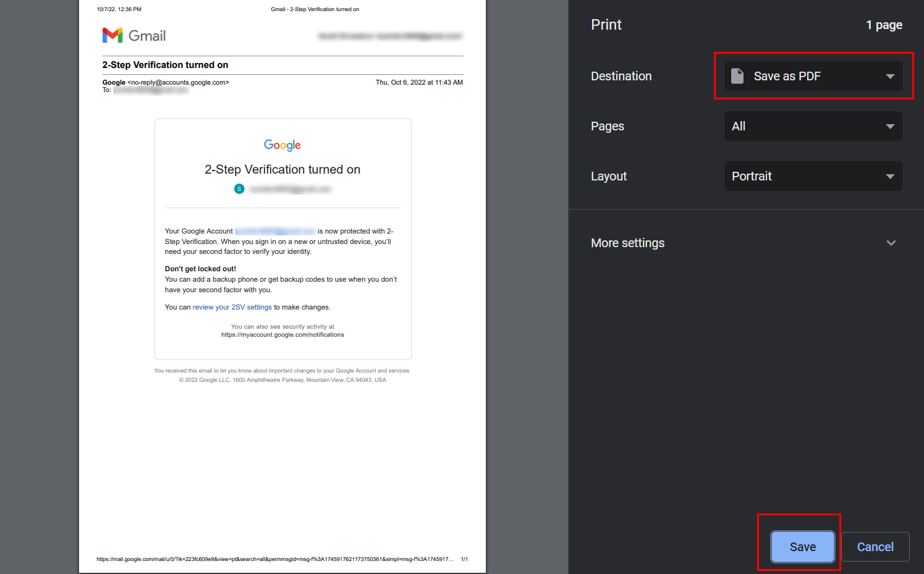This screenshot has width=924, height=574.
Task: Click the 'Print' dialog title
Action: click(x=606, y=25)
